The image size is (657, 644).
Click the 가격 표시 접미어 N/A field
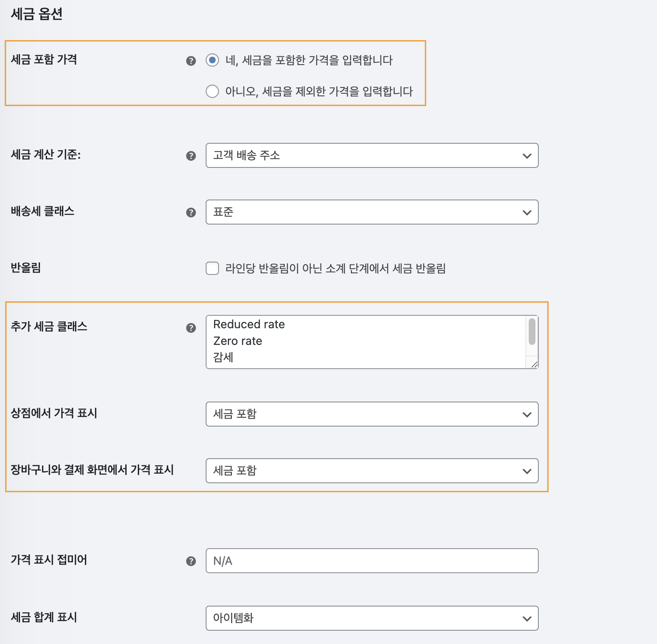372,561
